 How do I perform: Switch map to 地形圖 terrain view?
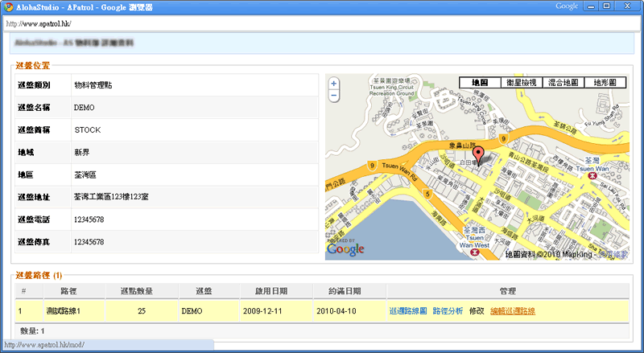tap(605, 83)
